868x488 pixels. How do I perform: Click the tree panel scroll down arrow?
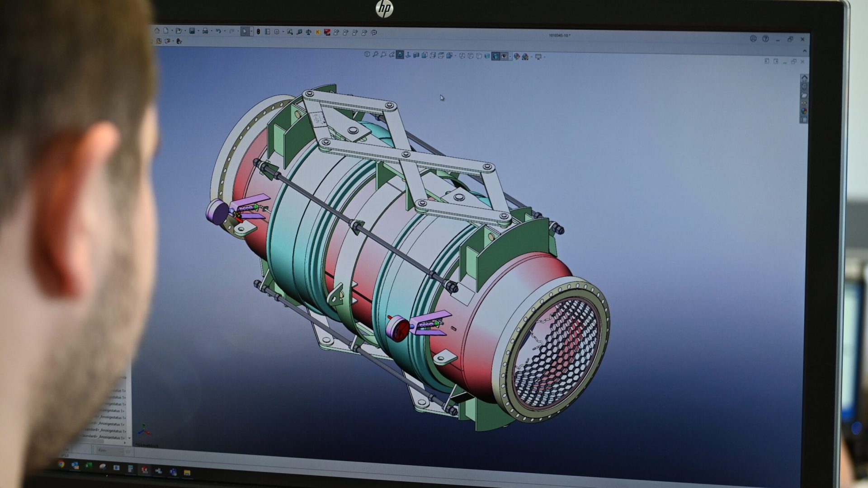click(x=129, y=438)
